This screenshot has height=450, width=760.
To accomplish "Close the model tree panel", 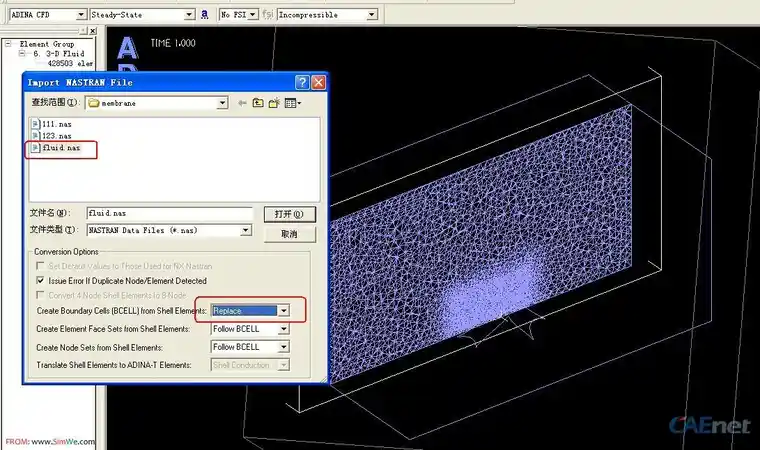I will (x=93, y=31).
